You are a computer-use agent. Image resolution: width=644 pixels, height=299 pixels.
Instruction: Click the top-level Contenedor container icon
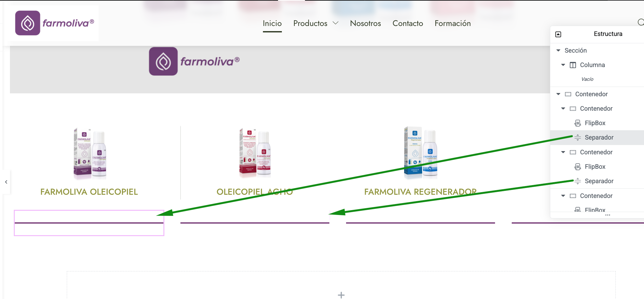(x=568, y=94)
